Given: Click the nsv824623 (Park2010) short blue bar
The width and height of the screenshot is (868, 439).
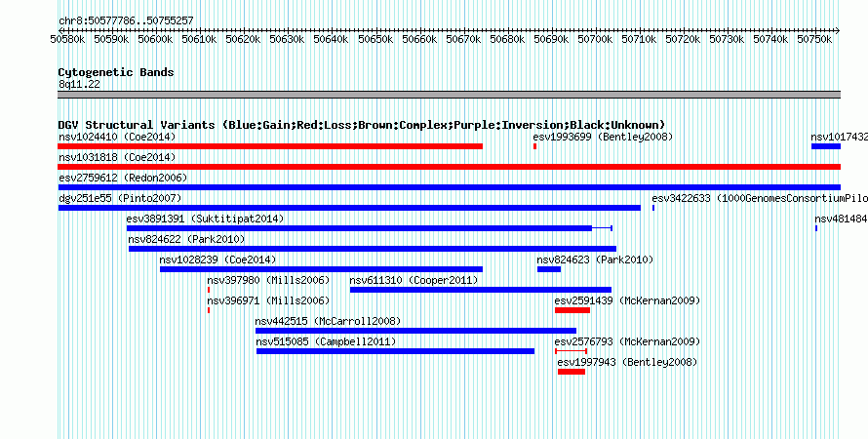Looking at the screenshot, I should [548, 269].
